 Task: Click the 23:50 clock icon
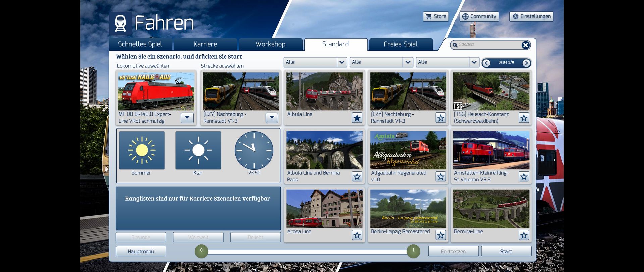point(254,150)
